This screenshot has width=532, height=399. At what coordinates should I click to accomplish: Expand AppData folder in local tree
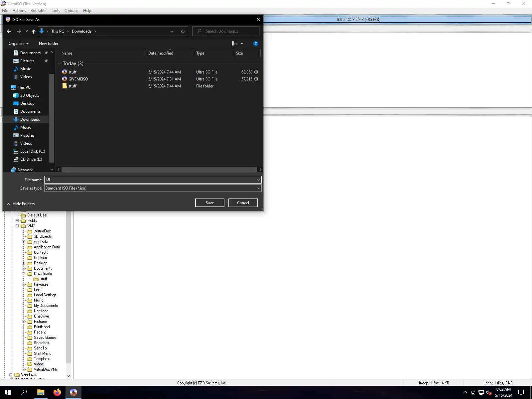tap(24, 242)
